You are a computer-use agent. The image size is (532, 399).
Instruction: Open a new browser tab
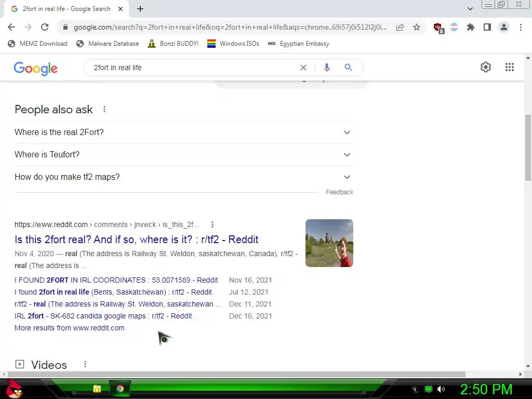140,9
